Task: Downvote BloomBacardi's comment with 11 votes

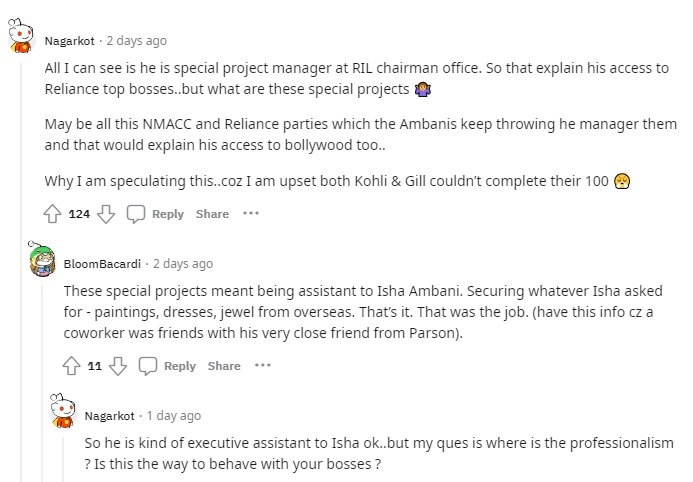Action: point(117,366)
